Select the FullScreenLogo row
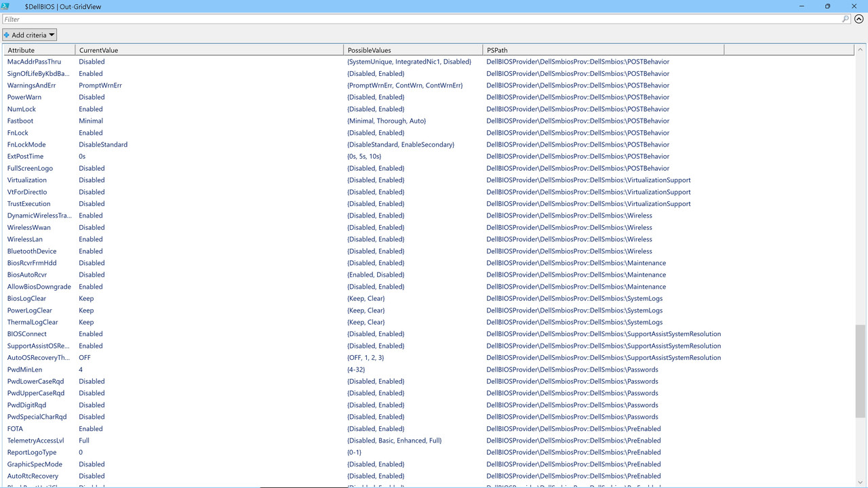Viewport: 868px width, 488px height. pos(429,168)
